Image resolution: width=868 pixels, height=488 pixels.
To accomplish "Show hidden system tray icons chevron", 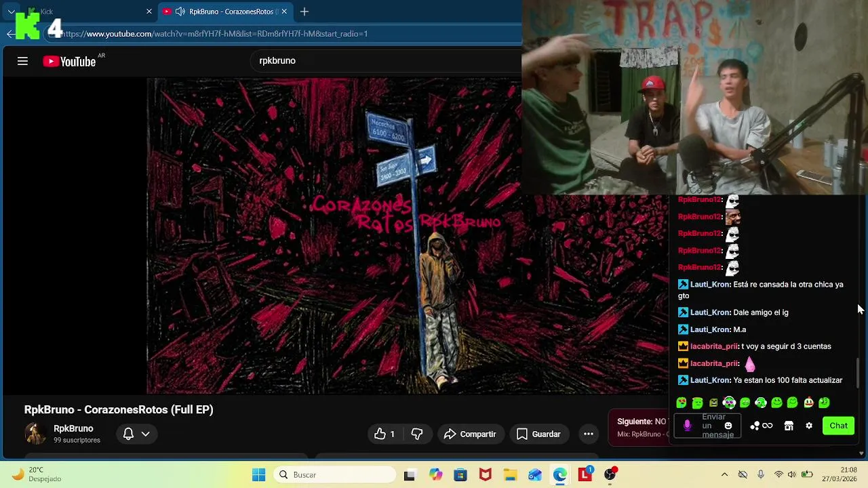I will (724, 474).
